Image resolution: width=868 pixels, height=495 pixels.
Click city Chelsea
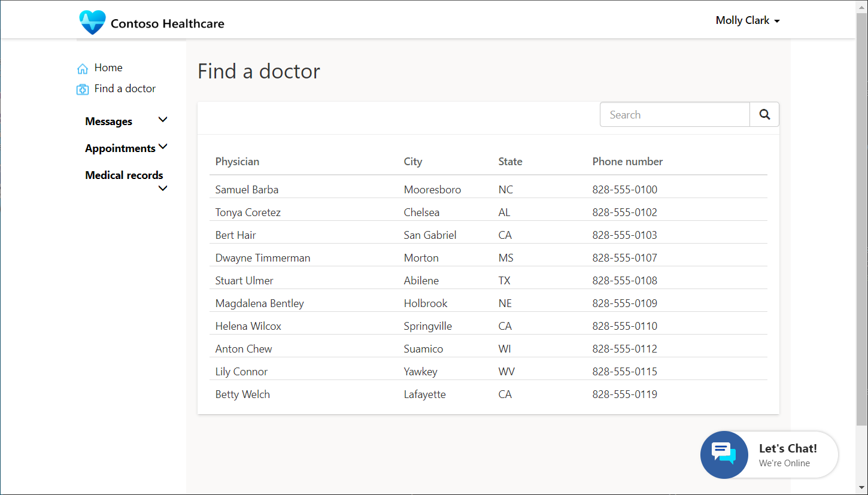tap(421, 212)
